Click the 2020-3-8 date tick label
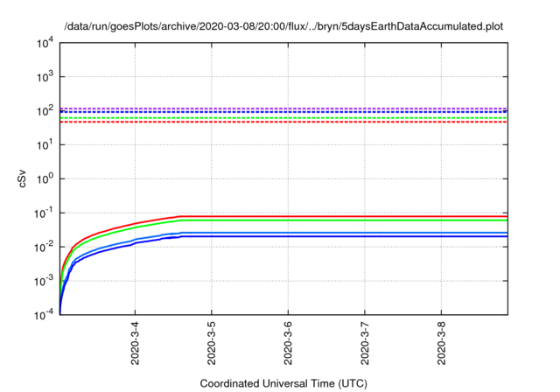The width and height of the screenshot is (560, 392). 441,343
